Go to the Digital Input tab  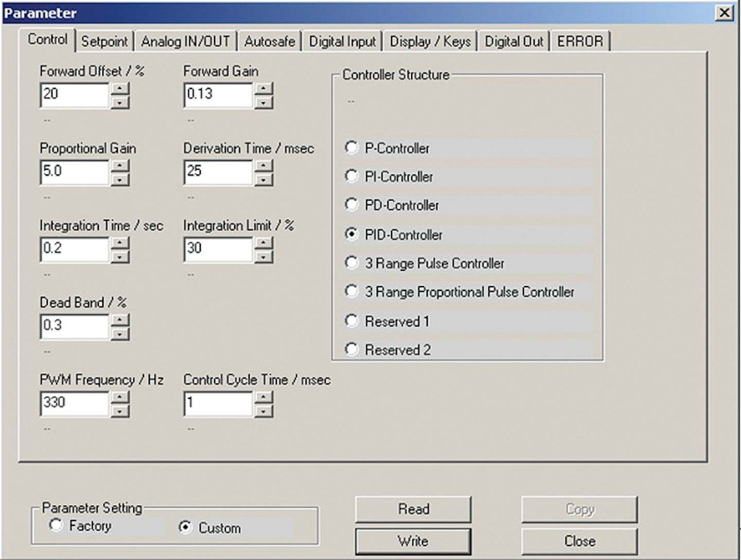click(342, 41)
